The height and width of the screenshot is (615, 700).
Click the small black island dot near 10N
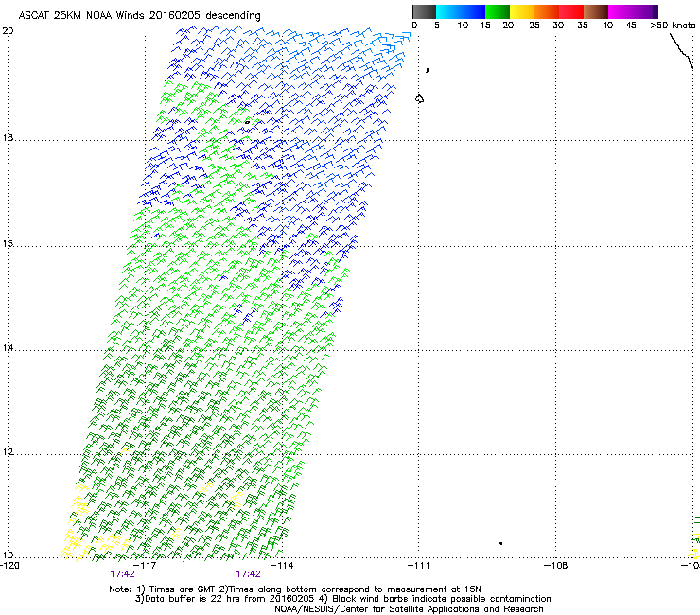pos(501,543)
